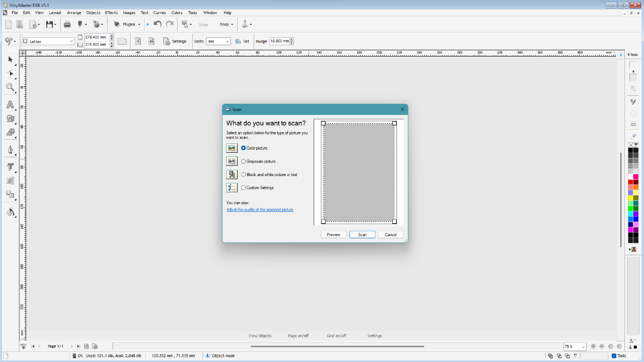Viewport: 644px width, 362px height.
Task: Toggle Grid on/off
Action: [336, 336]
